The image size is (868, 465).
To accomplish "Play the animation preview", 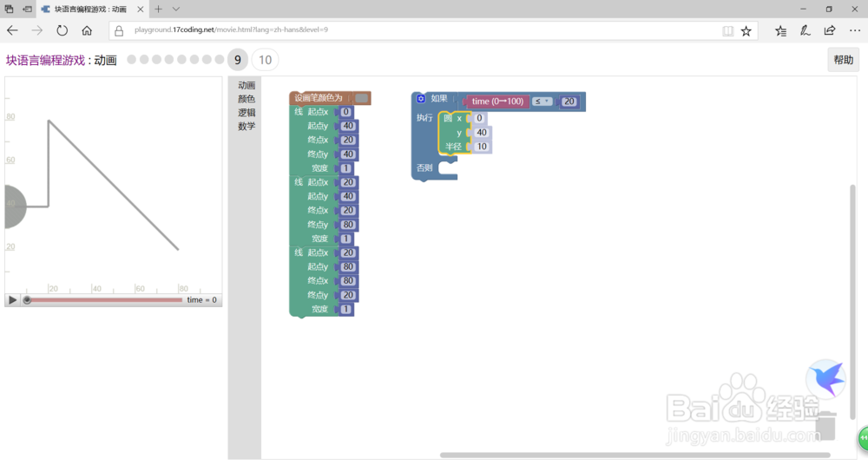I will click(12, 300).
